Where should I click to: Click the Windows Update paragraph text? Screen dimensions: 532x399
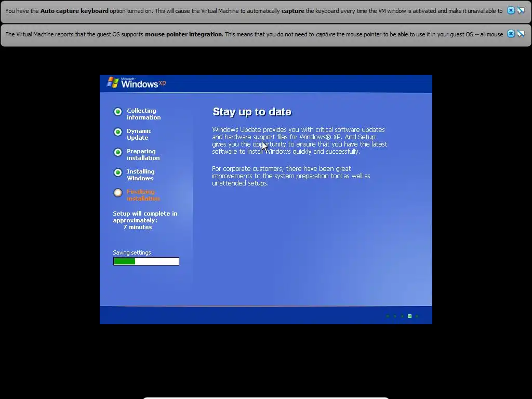(300, 140)
